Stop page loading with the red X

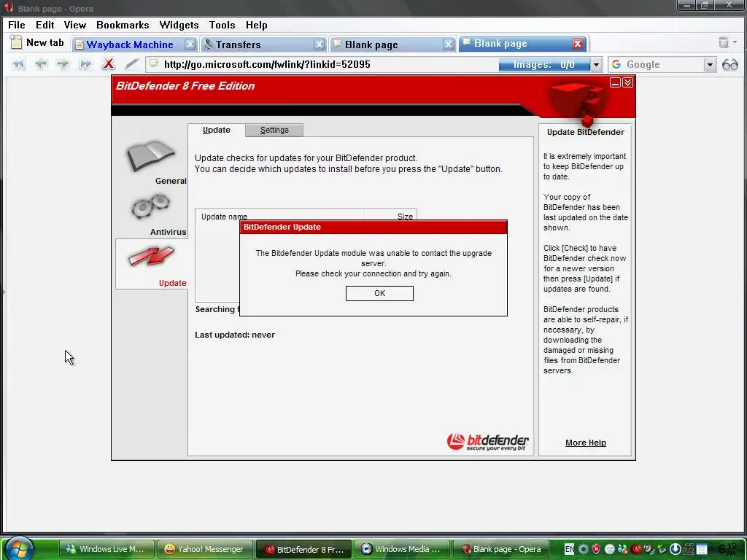[x=109, y=64]
